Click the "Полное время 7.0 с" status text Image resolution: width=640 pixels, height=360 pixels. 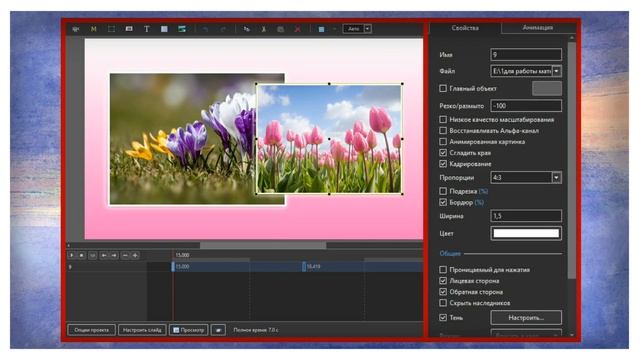click(x=256, y=330)
